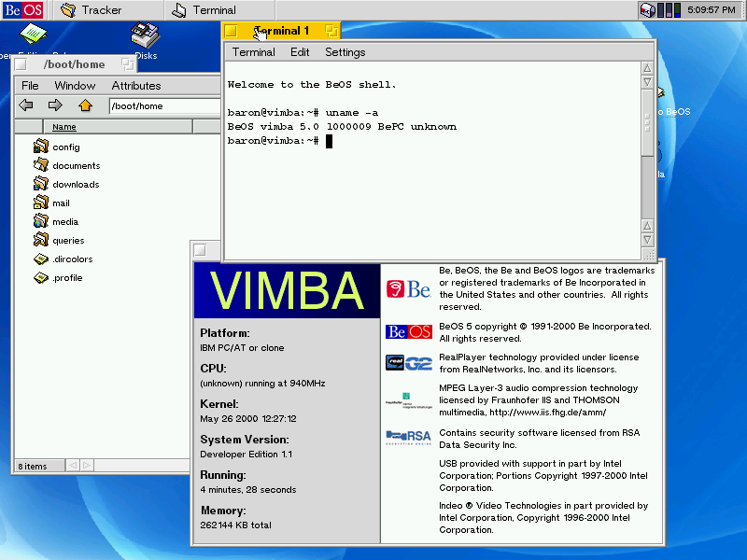Click the running at 940MHz CPU text
This screenshot has height=560, width=747.
[x=262, y=384]
